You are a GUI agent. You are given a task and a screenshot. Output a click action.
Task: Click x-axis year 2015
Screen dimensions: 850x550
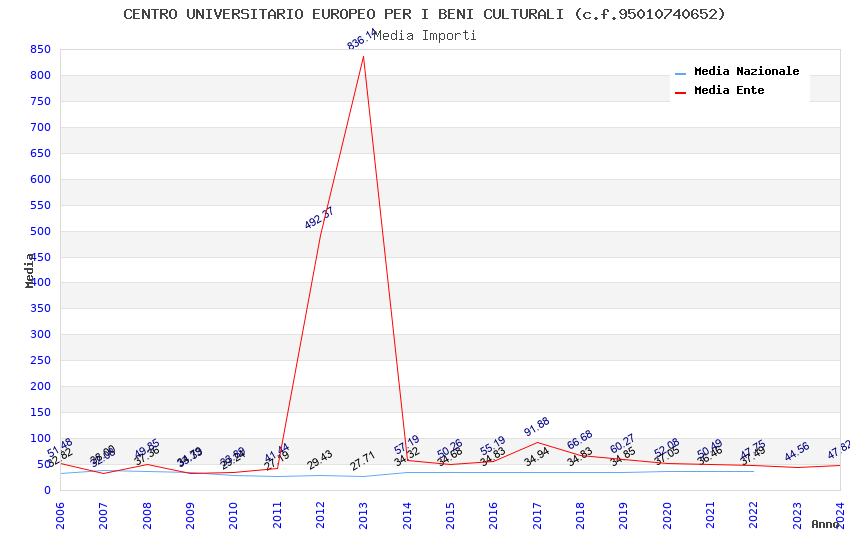coord(450,515)
